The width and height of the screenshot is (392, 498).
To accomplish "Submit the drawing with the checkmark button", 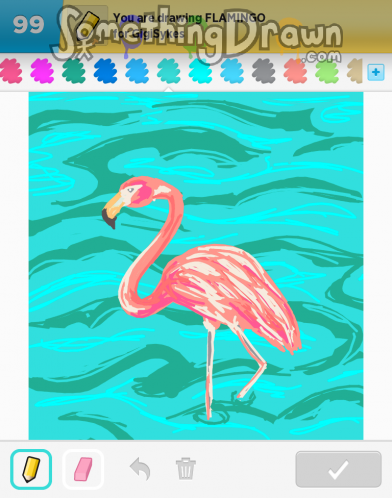I will [338, 469].
